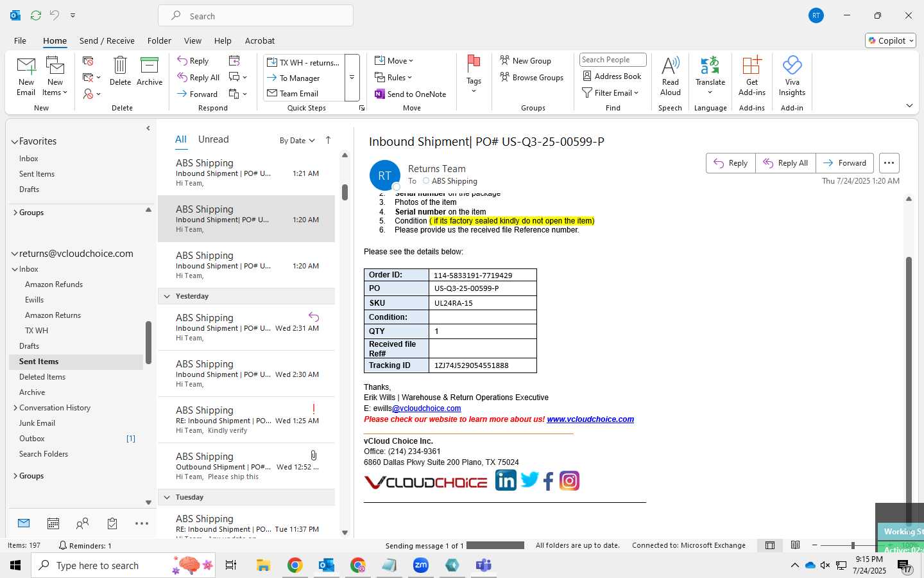Viewport: 924px width, 578px height.
Task: Click the Search People field
Action: coord(613,60)
